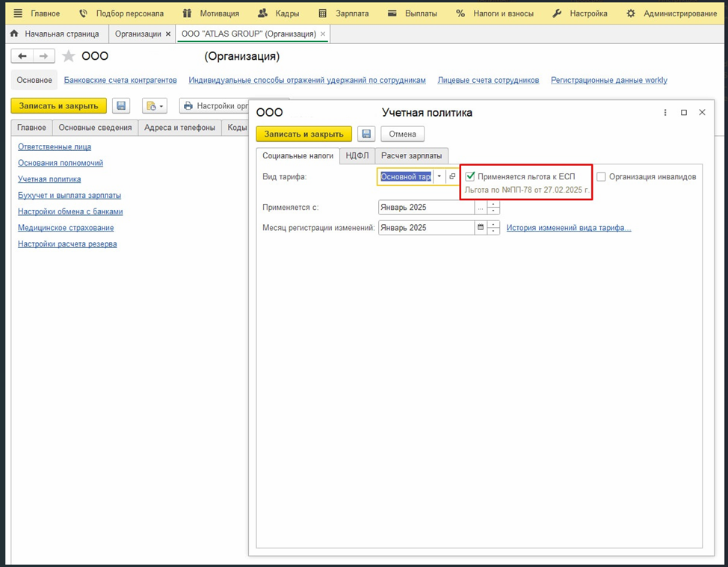This screenshot has height=567, width=728.
Task: Save Учетная политика with diskette icon
Action: (x=366, y=134)
